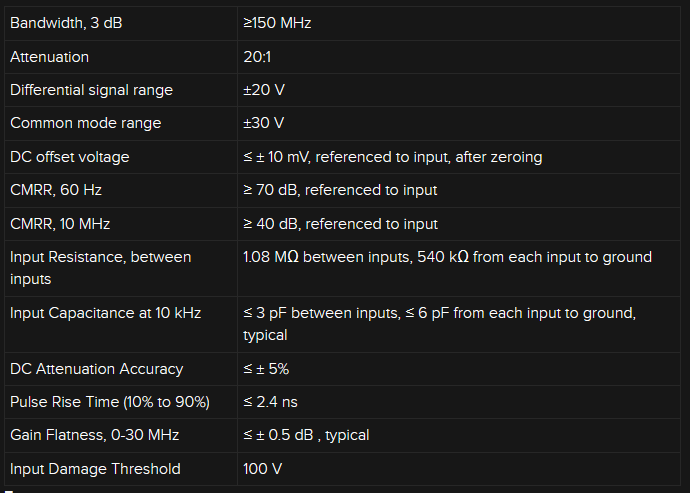Click the "Gain Flatness, 0-30 MHz" label
Screen dimensions: 690x493
[95, 435]
